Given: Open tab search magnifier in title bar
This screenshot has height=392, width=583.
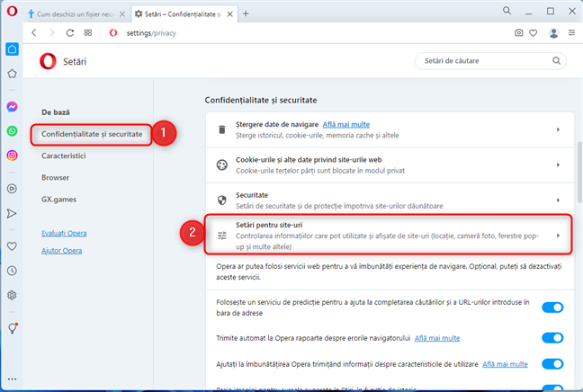Looking at the screenshot, I should 507,11.
